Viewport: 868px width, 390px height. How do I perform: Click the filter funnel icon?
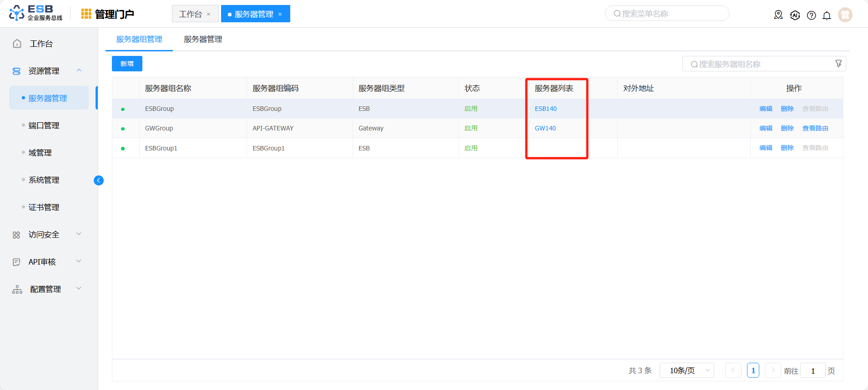pos(838,64)
